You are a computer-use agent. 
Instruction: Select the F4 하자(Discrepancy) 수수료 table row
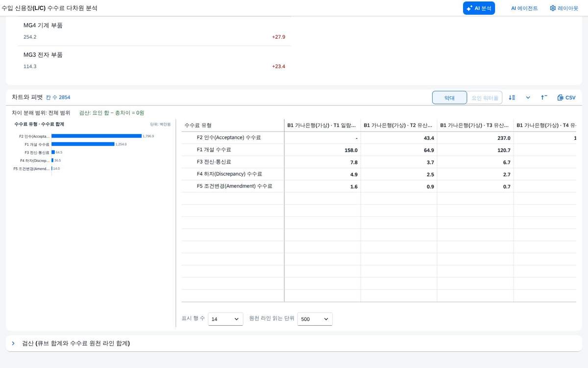[x=379, y=174]
